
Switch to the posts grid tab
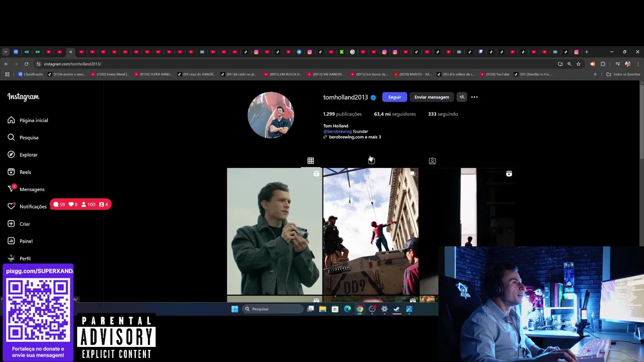pos(310,161)
